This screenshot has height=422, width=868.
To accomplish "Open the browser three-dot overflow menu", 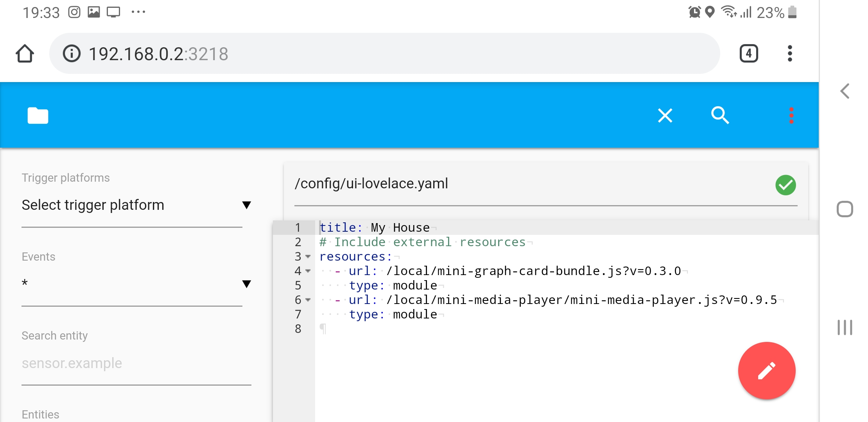I will pyautogui.click(x=790, y=54).
